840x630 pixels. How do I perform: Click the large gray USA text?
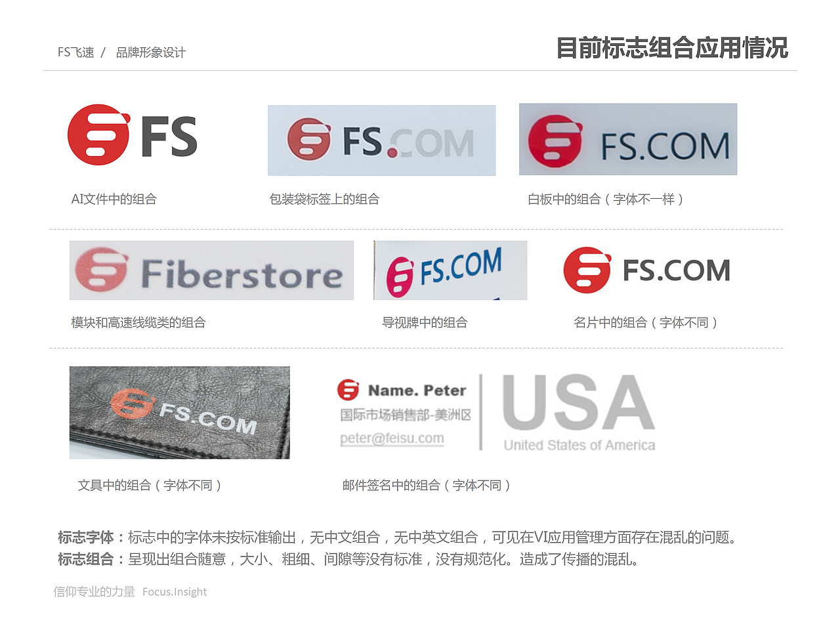tap(578, 402)
